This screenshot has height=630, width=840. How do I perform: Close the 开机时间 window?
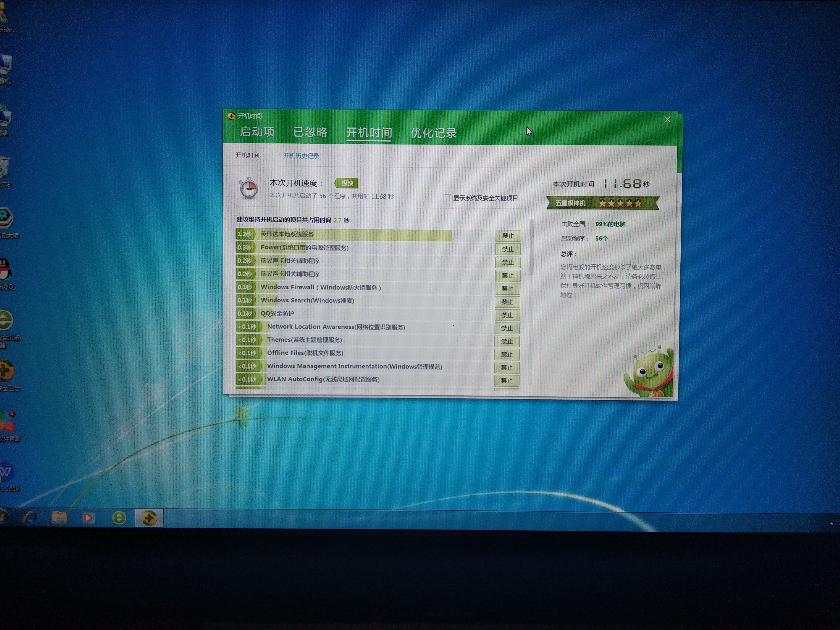coord(667,120)
